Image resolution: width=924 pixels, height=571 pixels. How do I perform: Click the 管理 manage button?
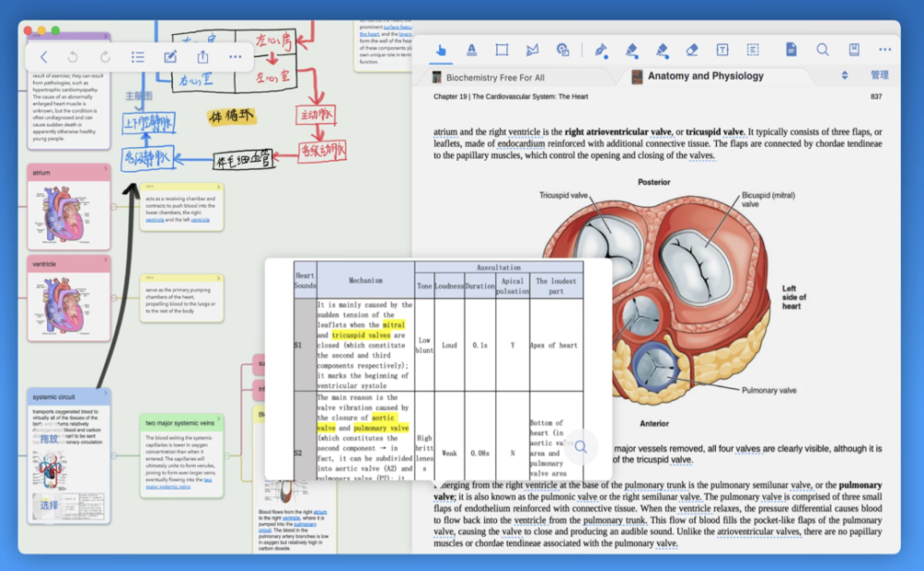880,75
